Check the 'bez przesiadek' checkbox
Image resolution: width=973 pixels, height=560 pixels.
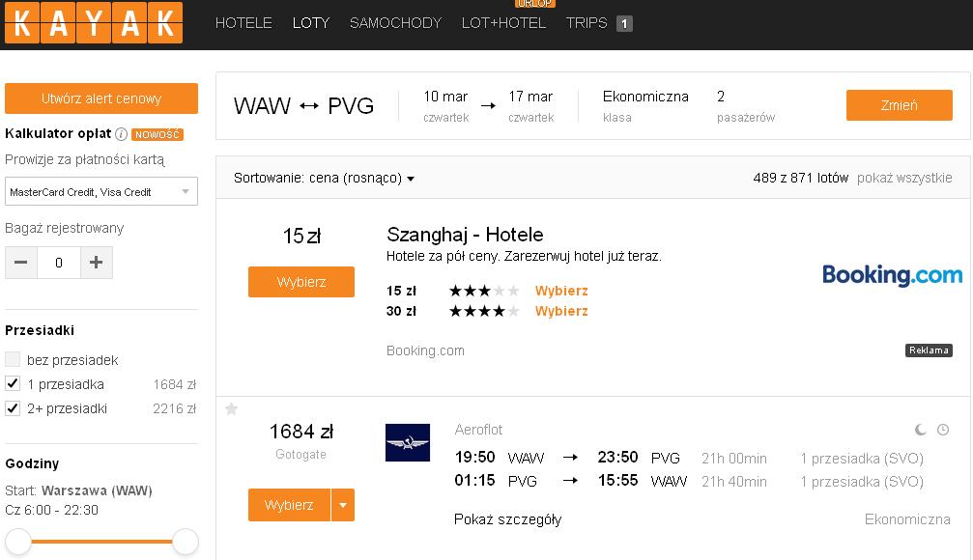pyautogui.click(x=13, y=359)
